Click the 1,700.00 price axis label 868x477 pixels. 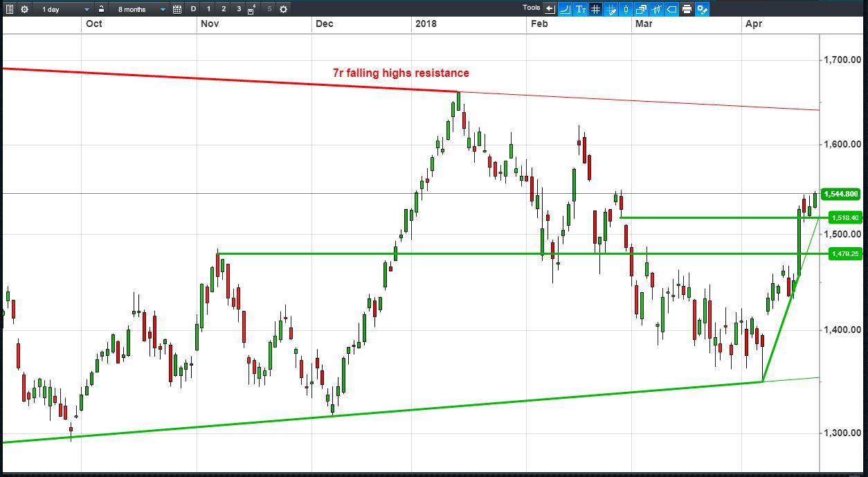pos(842,60)
